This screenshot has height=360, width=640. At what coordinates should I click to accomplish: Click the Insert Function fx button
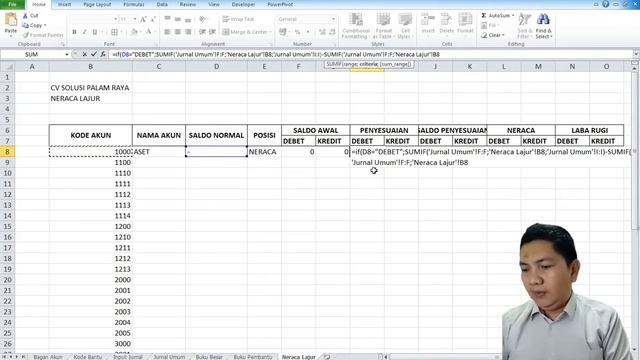click(103, 54)
